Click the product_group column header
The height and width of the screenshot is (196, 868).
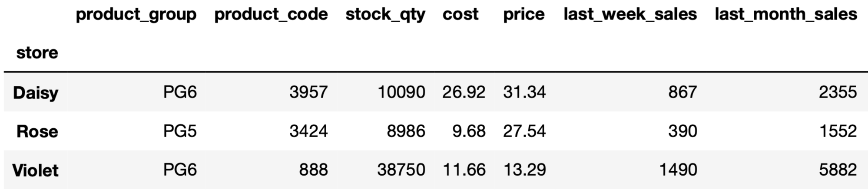pyautogui.click(x=136, y=14)
